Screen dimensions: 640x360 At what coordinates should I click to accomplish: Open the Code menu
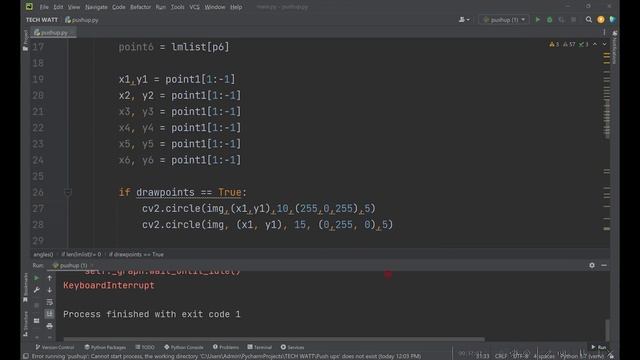(x=119, y=7)
